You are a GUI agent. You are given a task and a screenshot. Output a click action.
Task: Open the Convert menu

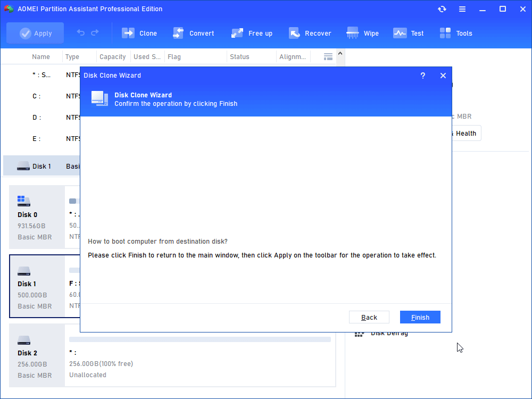(194, 33)
